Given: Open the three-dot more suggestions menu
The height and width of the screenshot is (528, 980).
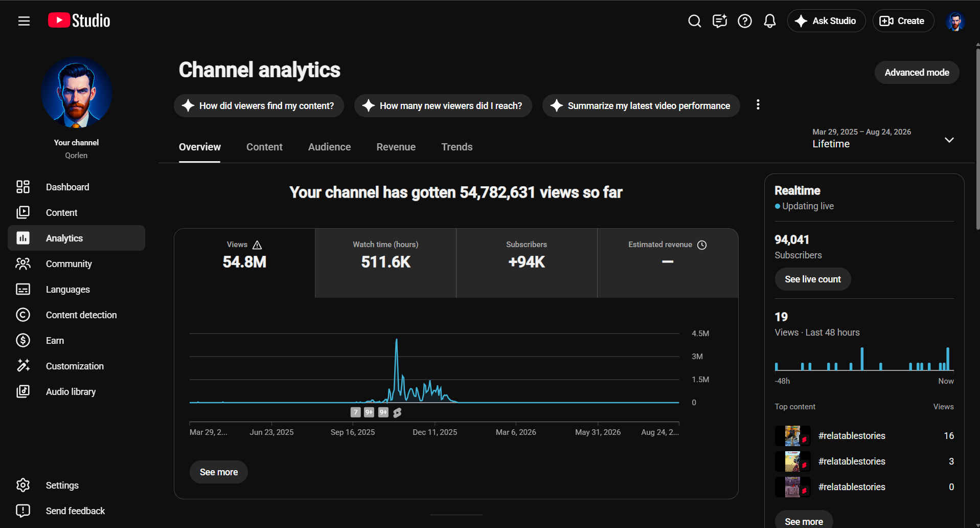Looking at the screenshot, I should (758, 105).
